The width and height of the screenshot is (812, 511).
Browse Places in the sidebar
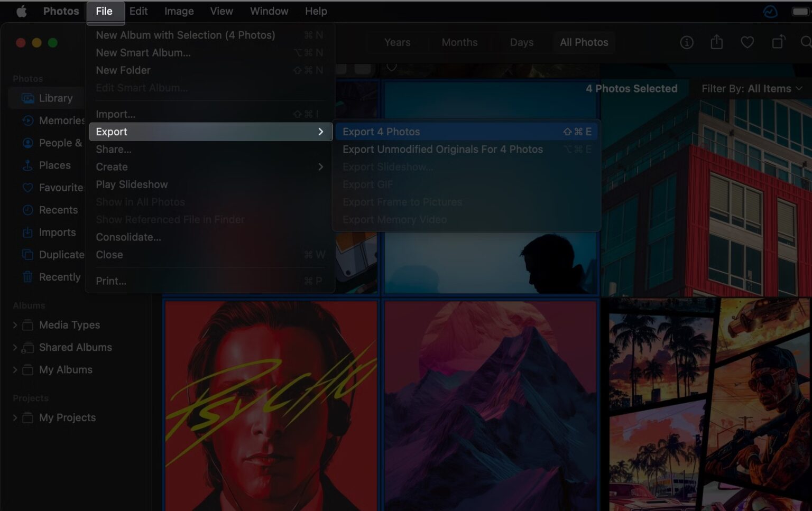54,165
